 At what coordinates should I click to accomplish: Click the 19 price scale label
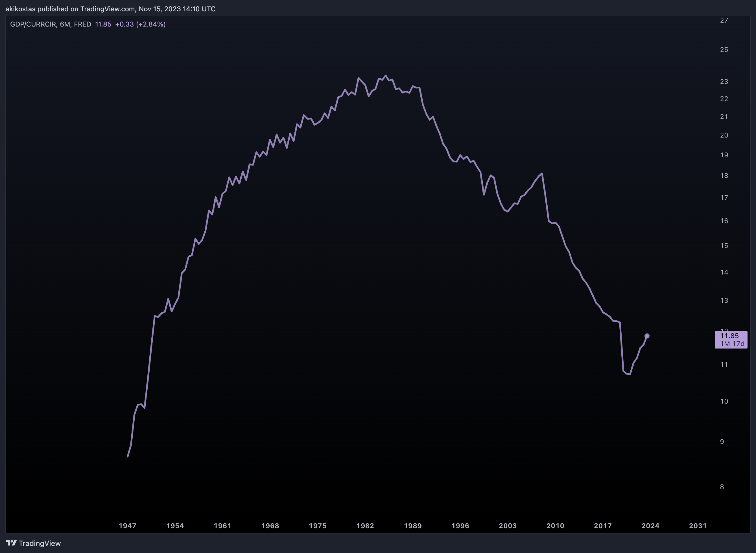click(724, 155)
